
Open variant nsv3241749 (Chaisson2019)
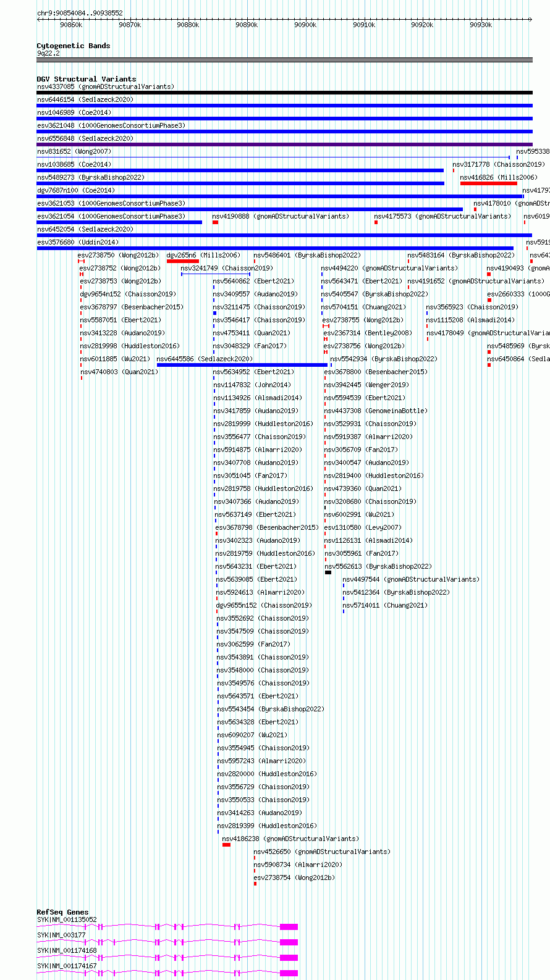tap(227, 268)
